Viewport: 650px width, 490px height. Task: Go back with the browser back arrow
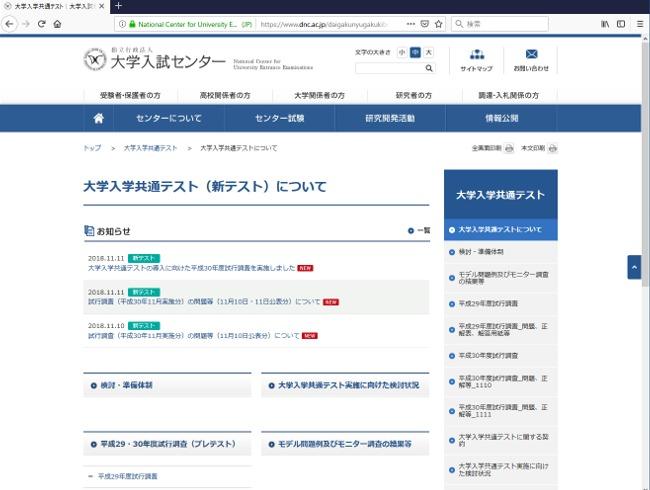click(10, 24)
